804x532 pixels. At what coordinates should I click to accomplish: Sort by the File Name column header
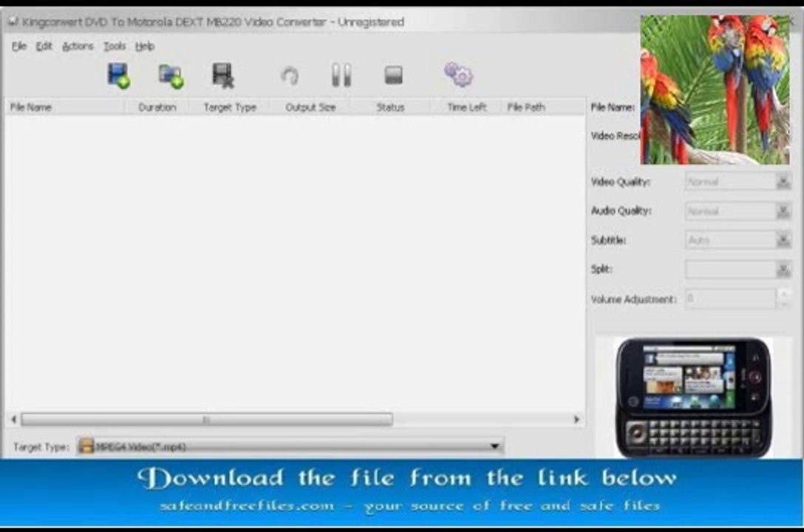point(65,107)
